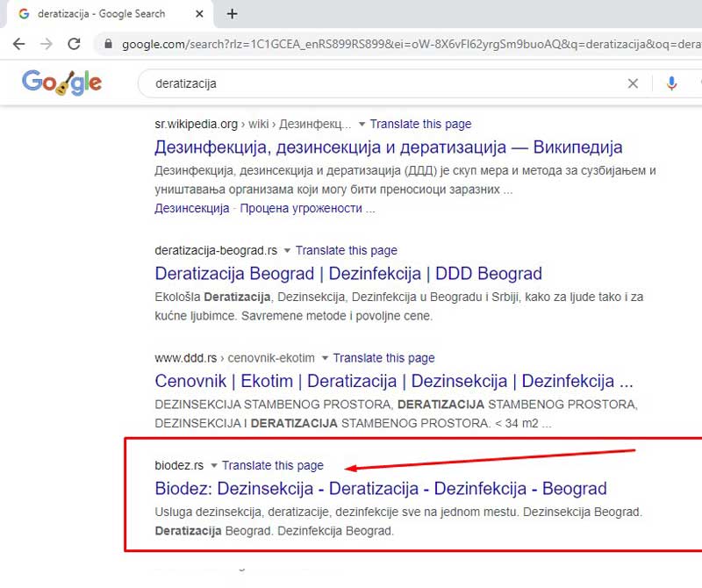
Task: Open Deratizacija Beograd | Dezinfekcija | DDD Beograd
Action: pos(348,274)
